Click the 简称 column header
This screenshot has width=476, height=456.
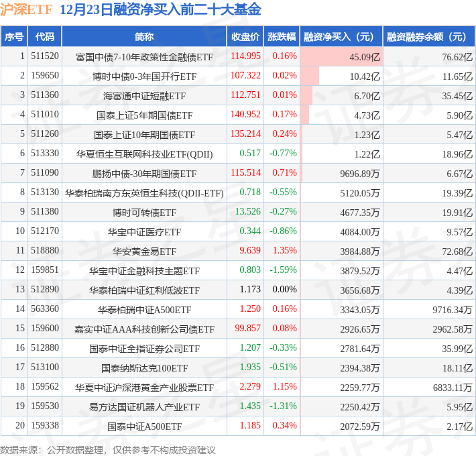(144, 37)
